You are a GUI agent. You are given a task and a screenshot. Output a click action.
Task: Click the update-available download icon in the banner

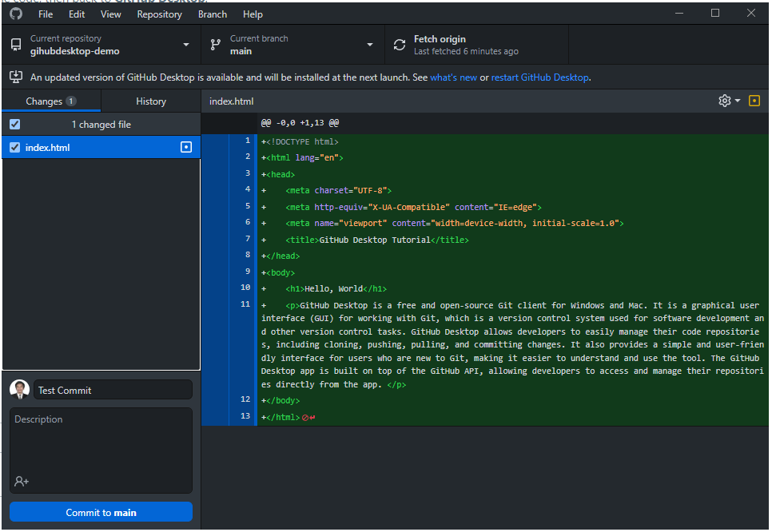point(16,77)
